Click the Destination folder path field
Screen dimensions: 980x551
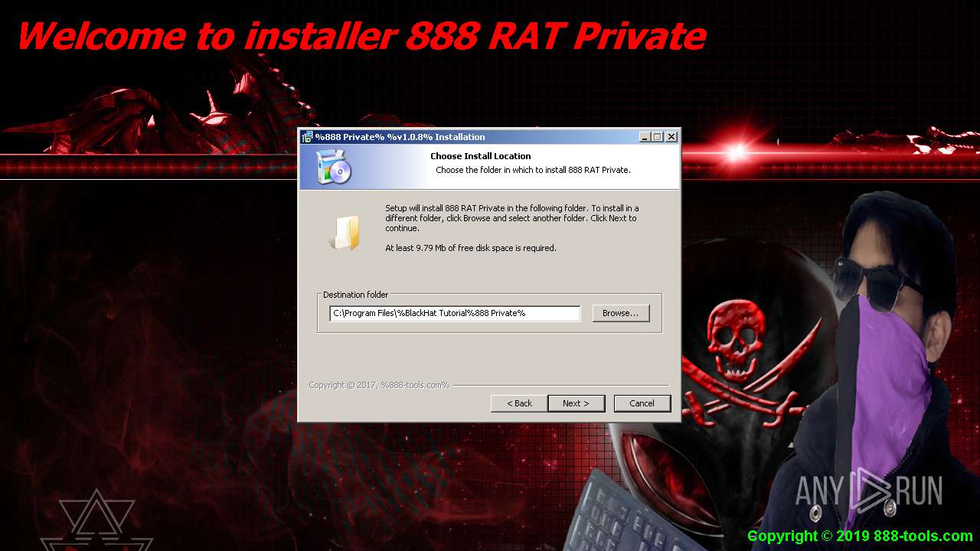tap(455, 313)
